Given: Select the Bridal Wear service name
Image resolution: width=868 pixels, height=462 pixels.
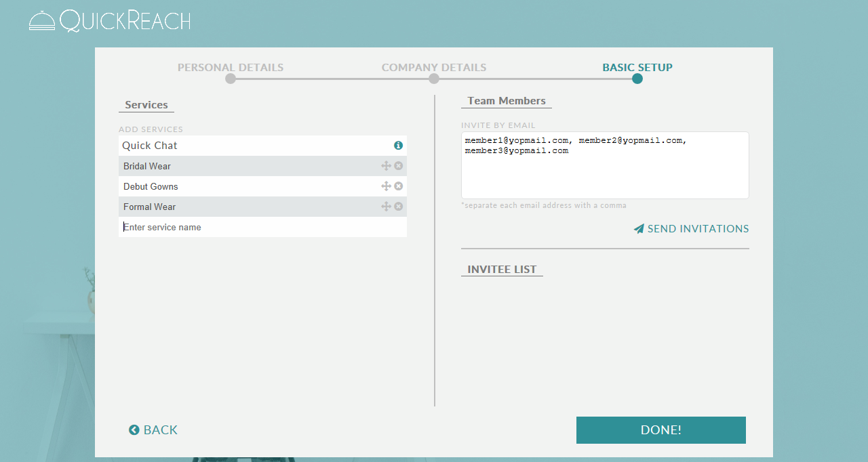Looking at the screenshot, I should 147,166.
